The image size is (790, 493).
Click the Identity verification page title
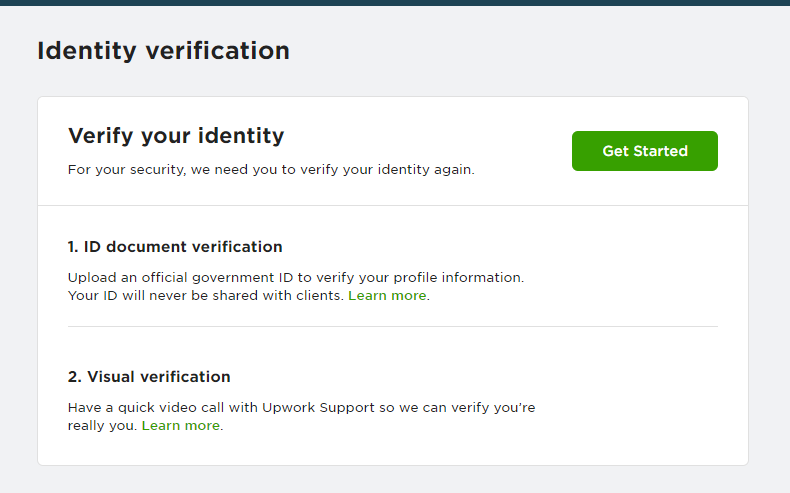coord(163,51)
